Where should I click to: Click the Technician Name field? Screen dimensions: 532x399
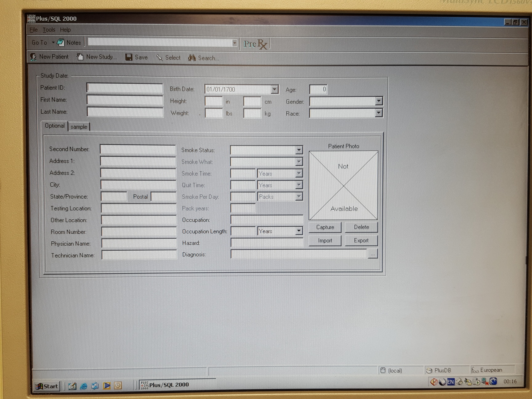139,255
